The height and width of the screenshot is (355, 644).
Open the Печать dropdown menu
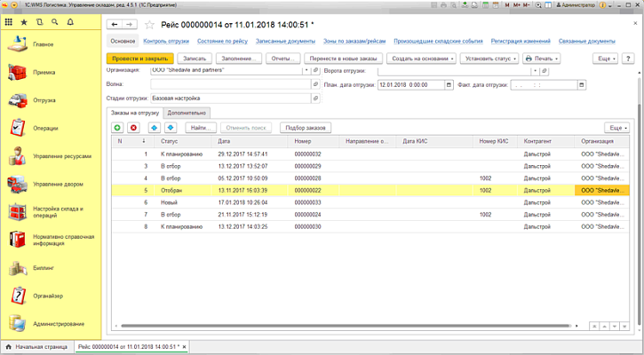click(541, 59)
